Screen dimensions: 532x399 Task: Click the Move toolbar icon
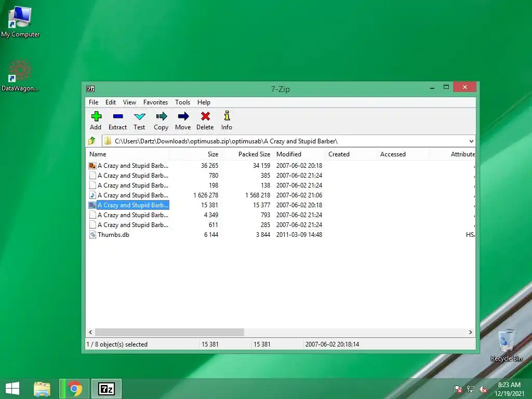tap(183, 116)
